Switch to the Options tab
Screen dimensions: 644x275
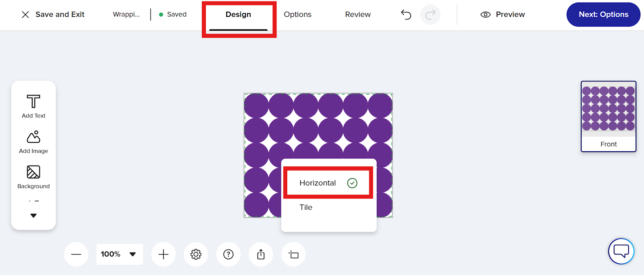[297, 15]
